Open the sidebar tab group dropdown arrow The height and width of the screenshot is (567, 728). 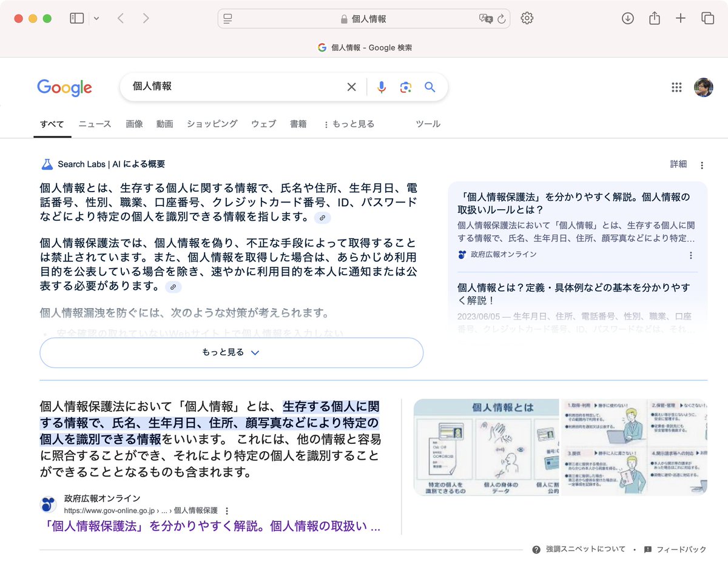coord(96,19)
